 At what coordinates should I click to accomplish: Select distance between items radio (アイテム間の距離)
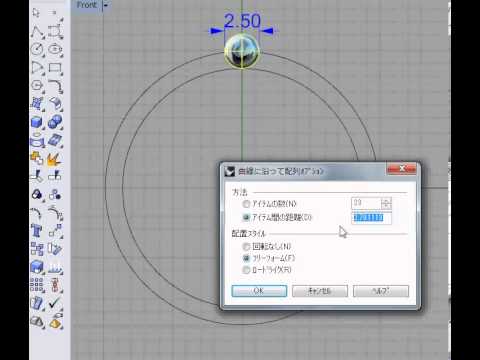246,218
